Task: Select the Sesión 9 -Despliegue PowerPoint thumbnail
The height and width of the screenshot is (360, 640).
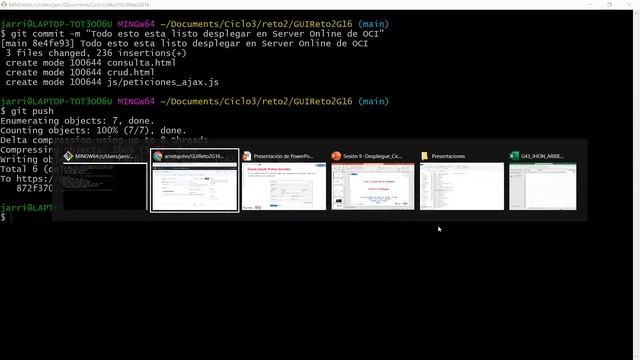Action: (373, 187)
